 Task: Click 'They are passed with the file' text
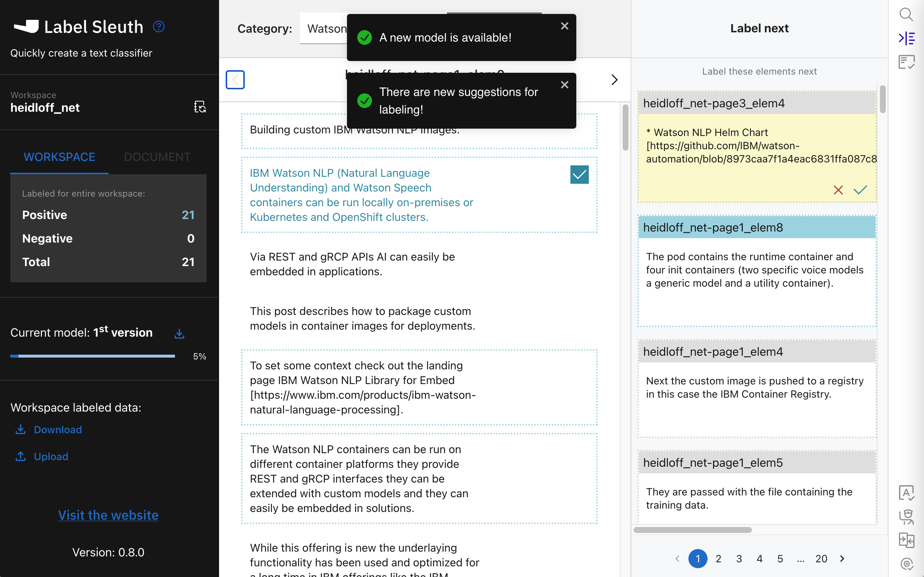749,498
